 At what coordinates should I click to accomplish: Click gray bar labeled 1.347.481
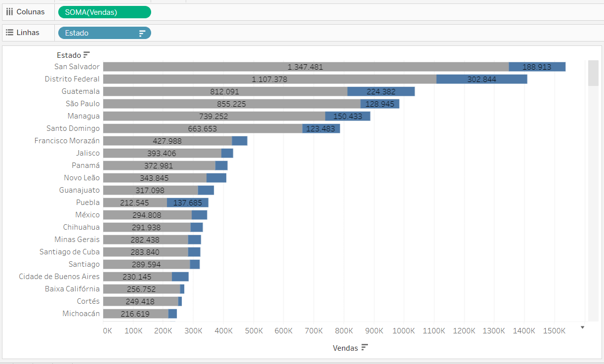(306, 67)
